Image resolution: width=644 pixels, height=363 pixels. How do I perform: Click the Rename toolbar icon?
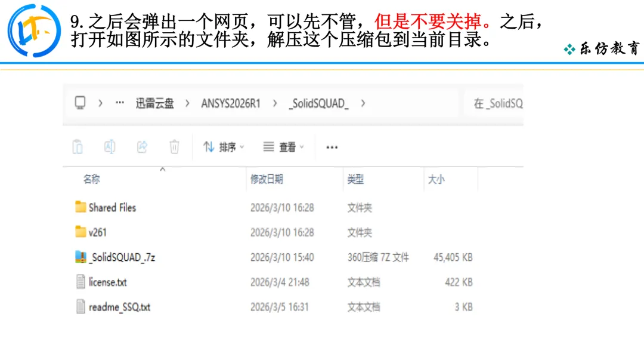tap(110, 147)
